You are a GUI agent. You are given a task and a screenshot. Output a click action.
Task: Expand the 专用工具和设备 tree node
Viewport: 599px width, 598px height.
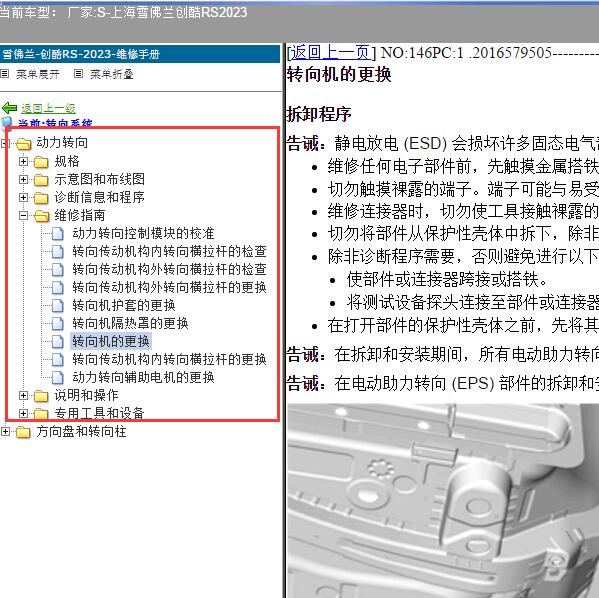click(x=24, y=413)
